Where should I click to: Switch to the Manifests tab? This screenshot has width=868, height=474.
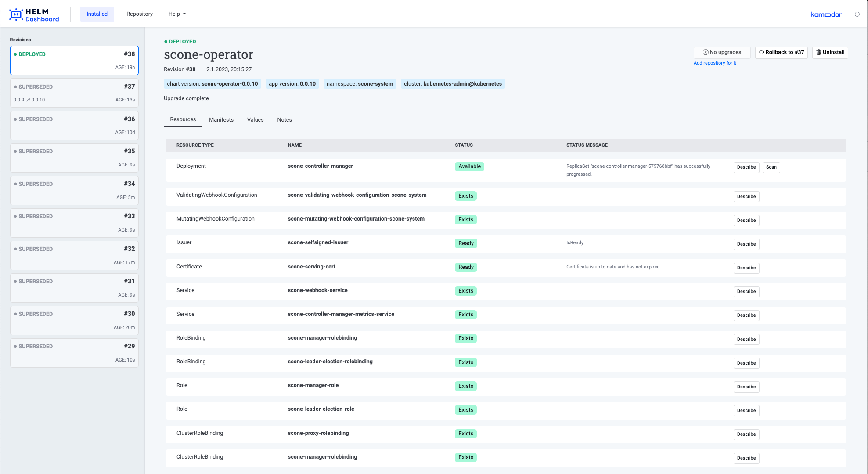pos(221,119)
